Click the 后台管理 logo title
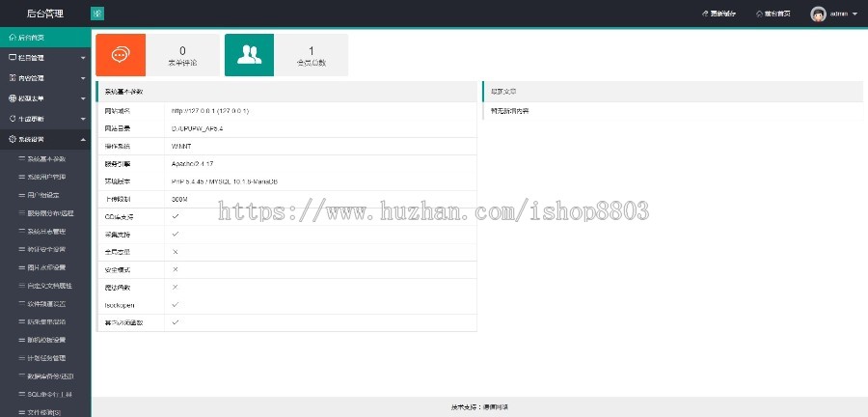Image resolution: width=868 pixels, height=417 pixels. tap(44, 14)
